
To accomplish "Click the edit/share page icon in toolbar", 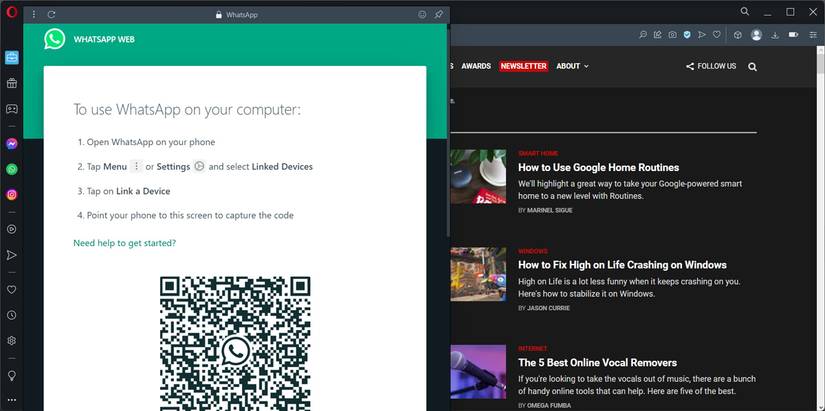I will coord(658,35).
